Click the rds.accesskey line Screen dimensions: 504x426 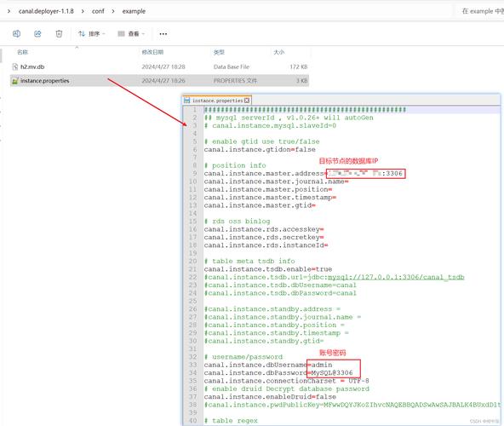point(264,229)
